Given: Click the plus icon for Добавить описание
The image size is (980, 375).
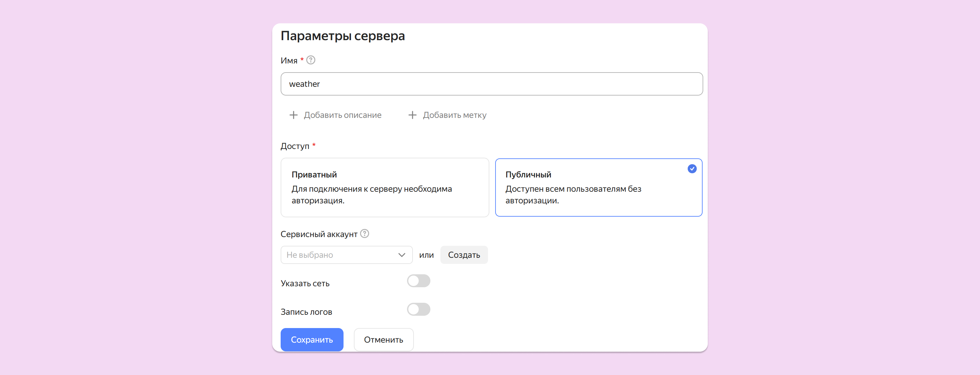Looking at the screenshot, I should (x=293, y=115).
